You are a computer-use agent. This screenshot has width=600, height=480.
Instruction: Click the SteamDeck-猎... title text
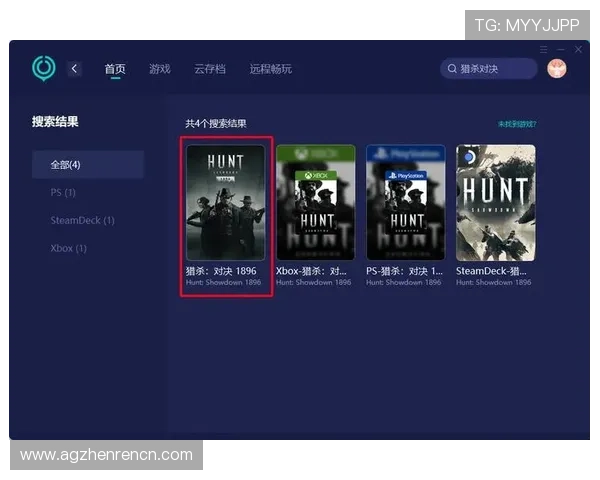[x=491, y=271]
